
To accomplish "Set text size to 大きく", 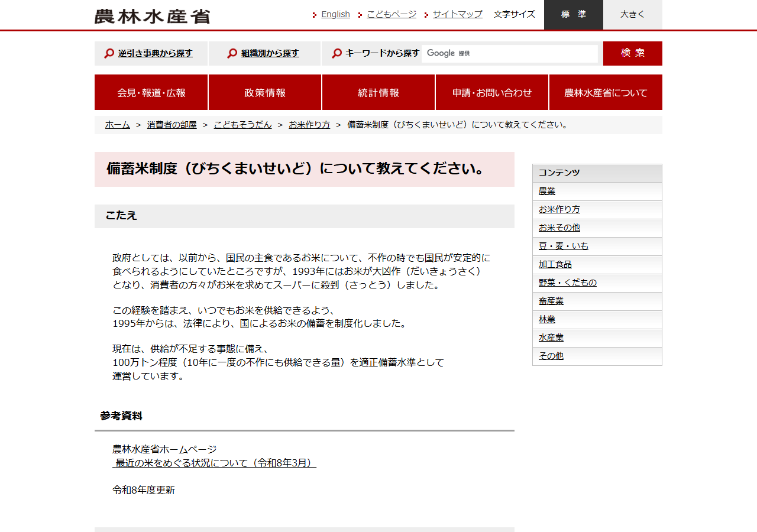I will point(633,15).
